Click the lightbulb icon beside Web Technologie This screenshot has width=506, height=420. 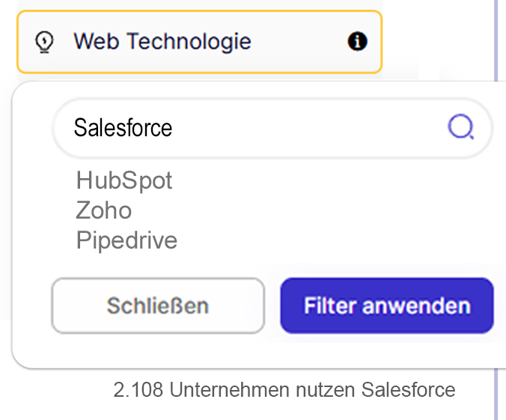click(x=46, y=42)
